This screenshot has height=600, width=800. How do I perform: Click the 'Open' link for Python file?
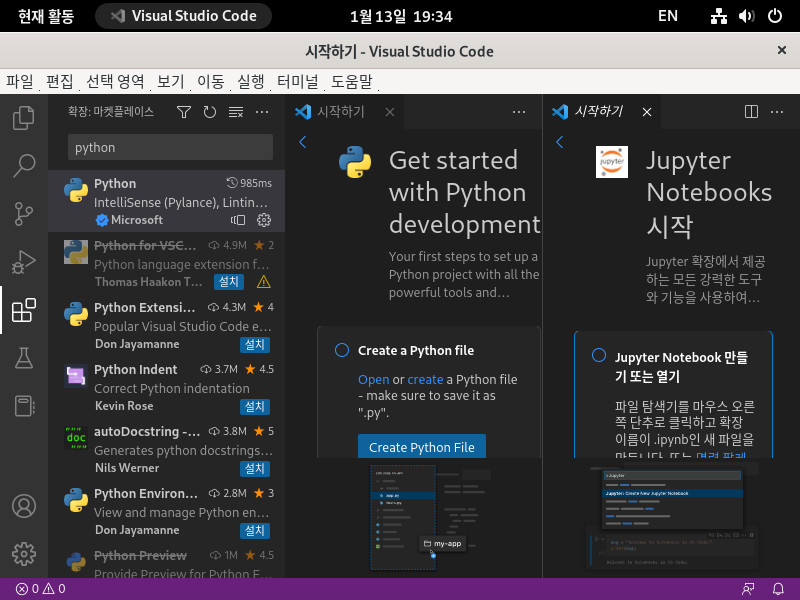tap(373, 380)
